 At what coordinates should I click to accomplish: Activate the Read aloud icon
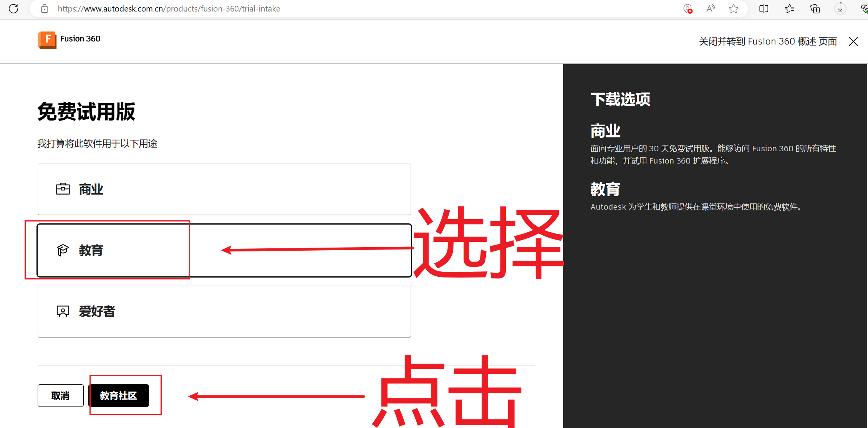click(x=711, y=8)
